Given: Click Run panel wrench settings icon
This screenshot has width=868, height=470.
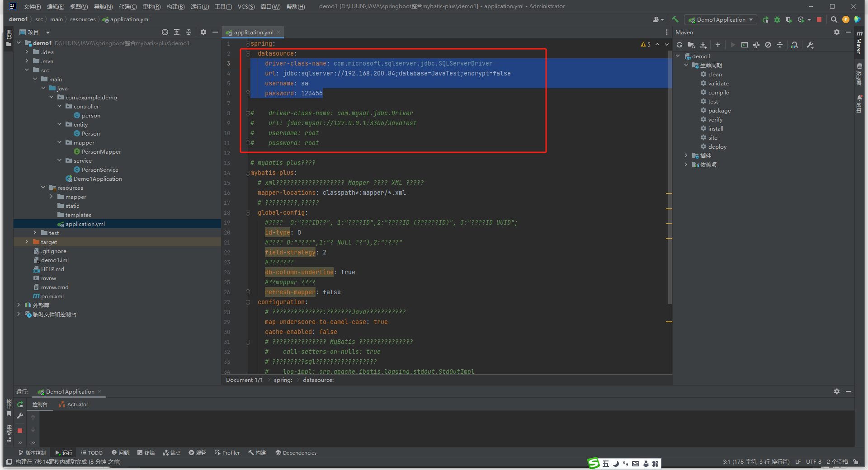Looking at the screenshot, I should (20, 416).
